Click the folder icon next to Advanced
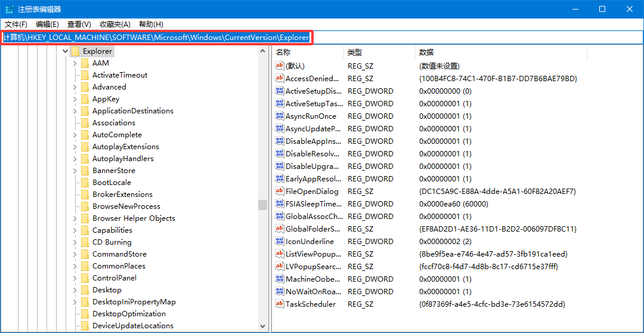The image size is (644, 333). click(x=85, y=87)
